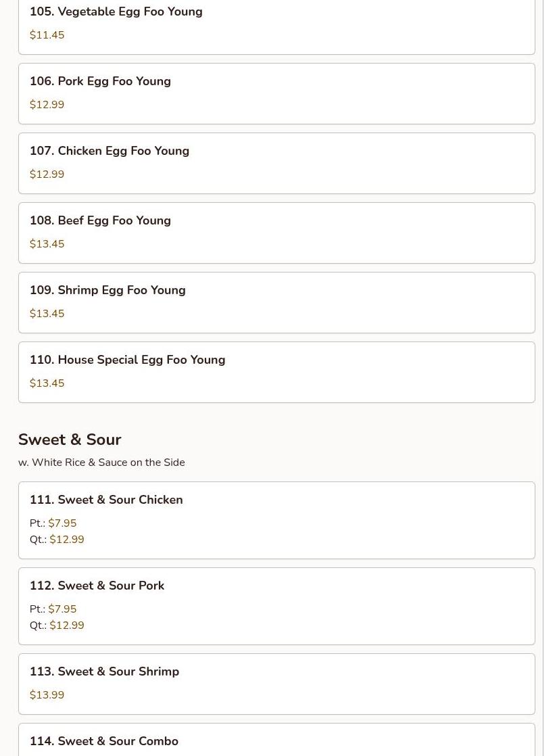Image resolution: width=557 pixels, height=756 pixels.
Task: Click 'w. White Rice & Sauce' note
Action: pos(101,463)
